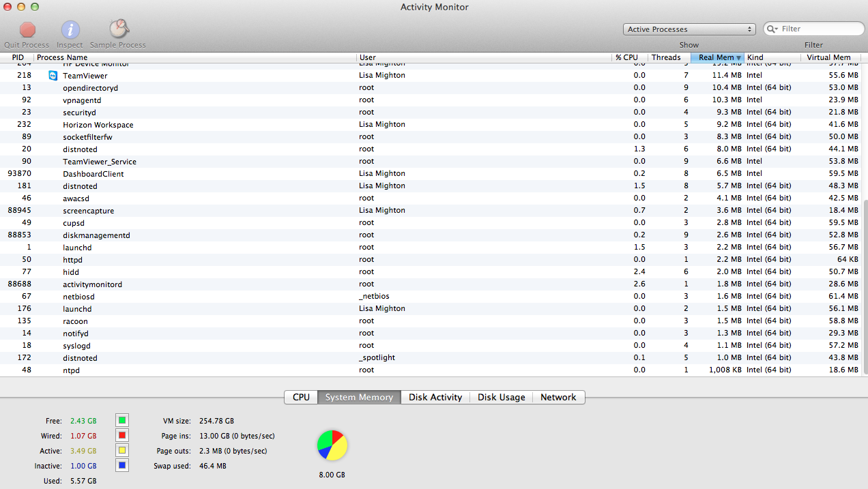The image size is (868, 489).
Task: Select the ntpd process row
Action: pos(431,370)
